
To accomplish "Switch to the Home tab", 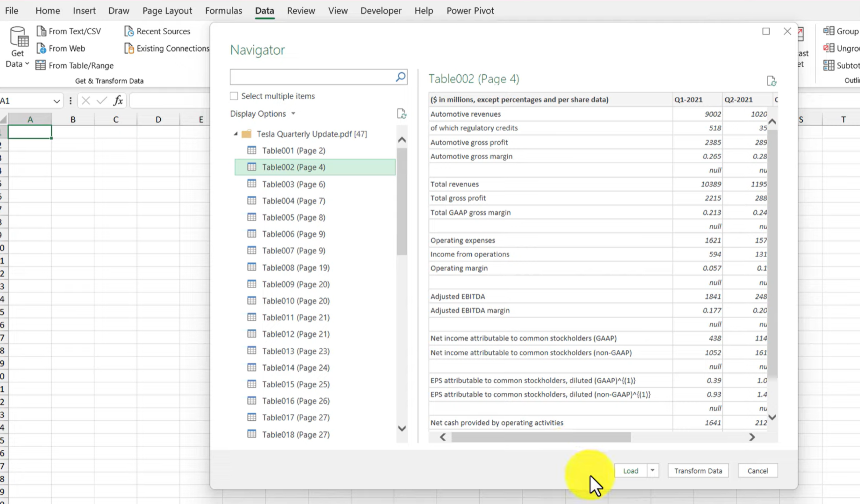I will 48,11.
